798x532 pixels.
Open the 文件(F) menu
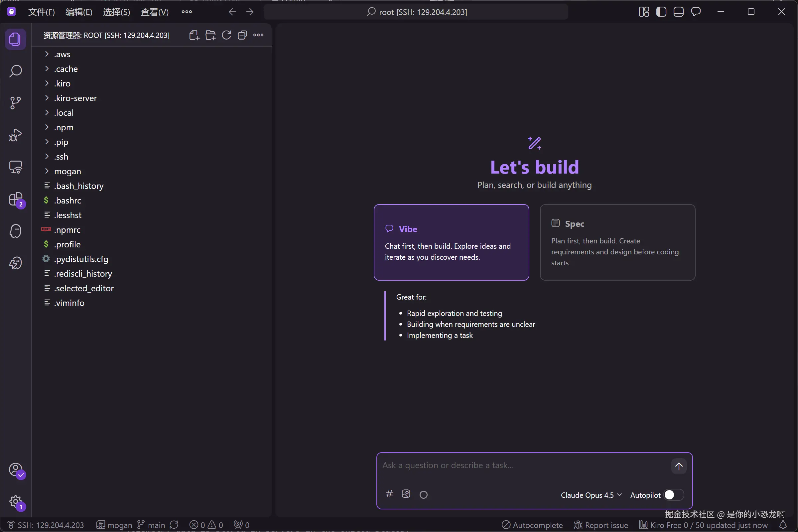[x=41, y=12]
